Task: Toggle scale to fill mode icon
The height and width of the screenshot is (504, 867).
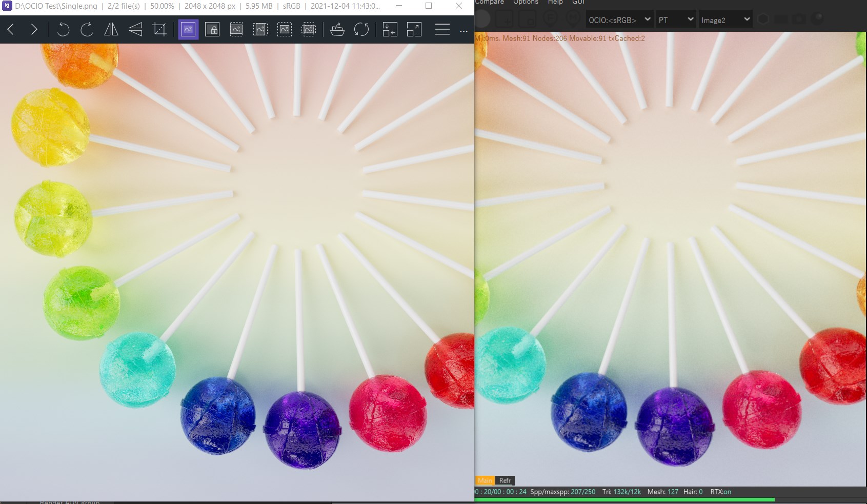Action: click(x=309, y=30)
